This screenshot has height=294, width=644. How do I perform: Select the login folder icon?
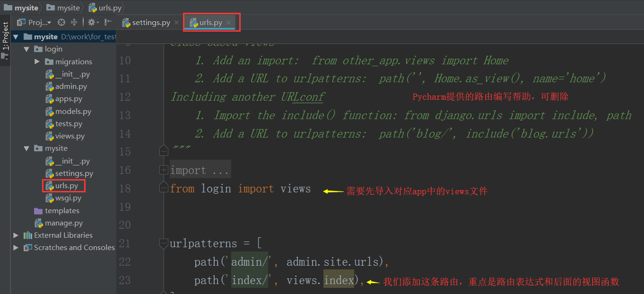(38, 49)
